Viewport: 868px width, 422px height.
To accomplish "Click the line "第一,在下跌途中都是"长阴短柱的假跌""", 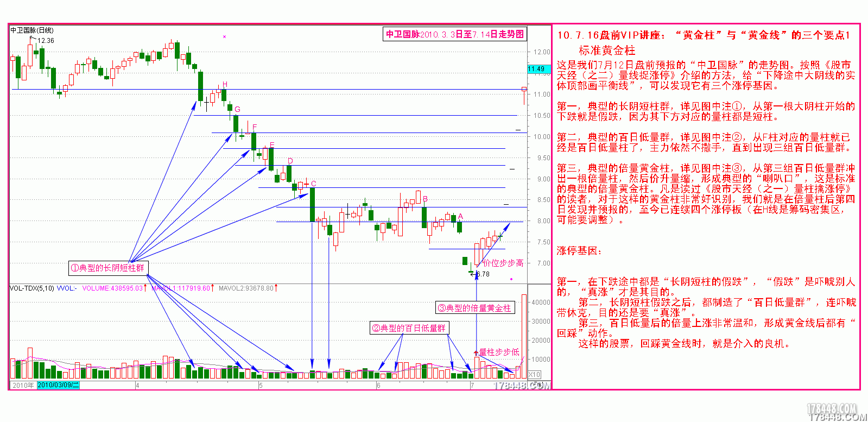I will coord(706,287).
